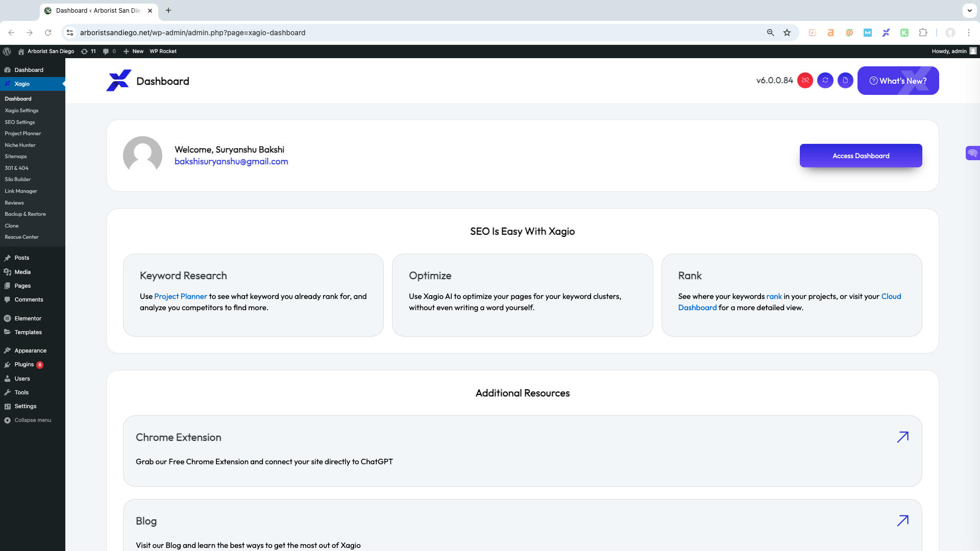Click the orange 'a' extension icon
This screenshot has height=551, width=980.
click(831, 33)
